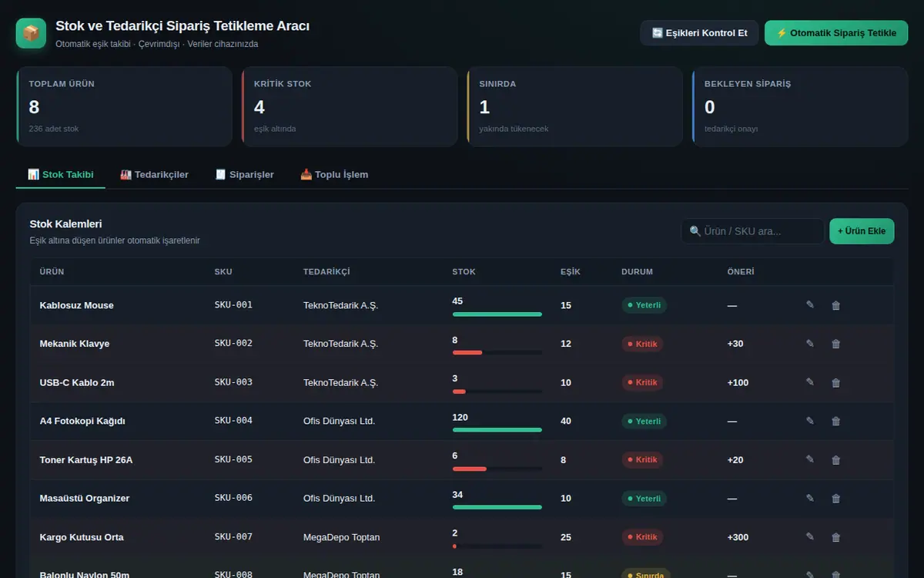The height and width of the screenshot is (578, 924).
Task: Trigger Otomatik Sipariş Tetikle
Action: (836, 33)
